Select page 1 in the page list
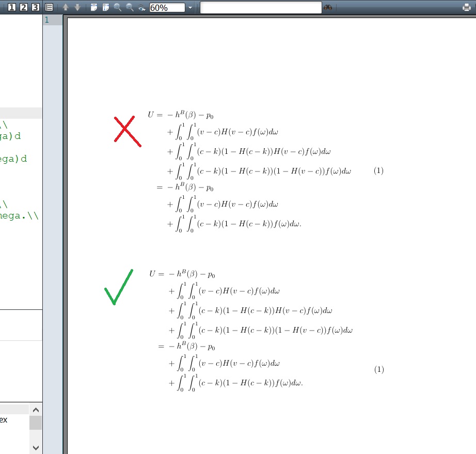This screenshot has width=476, height=454. click(53, 20)
